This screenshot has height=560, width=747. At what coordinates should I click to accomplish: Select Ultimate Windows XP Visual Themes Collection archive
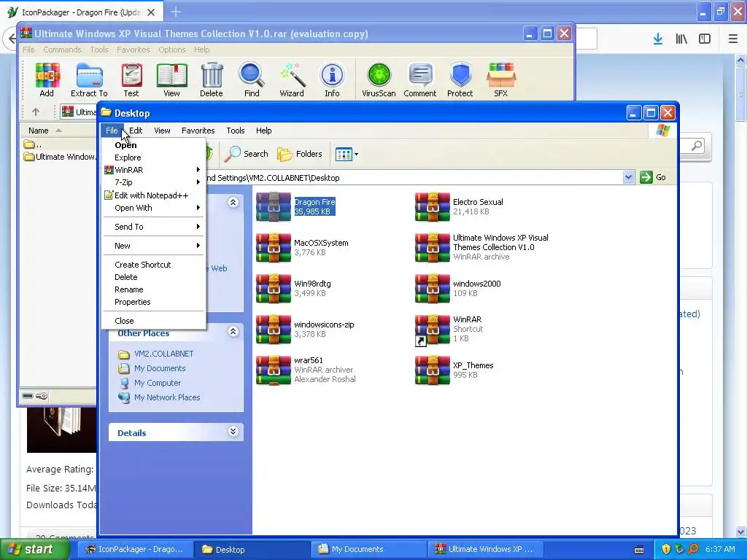[432, 248]
